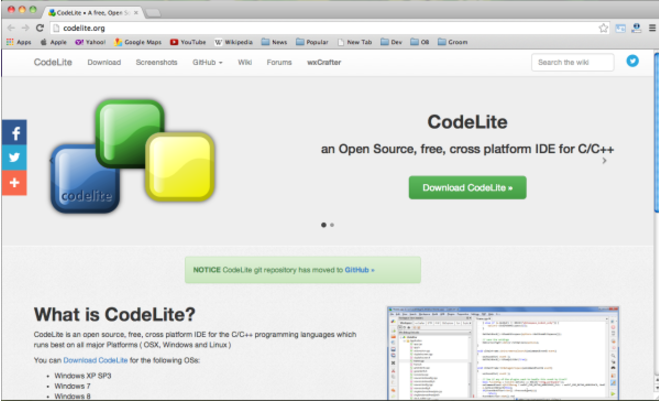Open the Screenshots page from navbar
659x401 pixels.
pyautogui.click(x=156, y=62)
